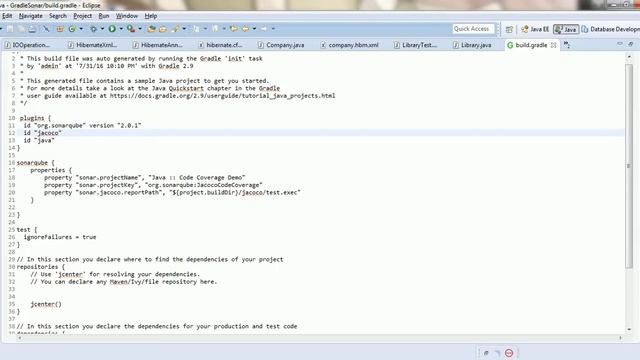This screenshot has height=360, width=640.
Task: Click the Back navigation arrow icon
Action: tap(245, 29)
